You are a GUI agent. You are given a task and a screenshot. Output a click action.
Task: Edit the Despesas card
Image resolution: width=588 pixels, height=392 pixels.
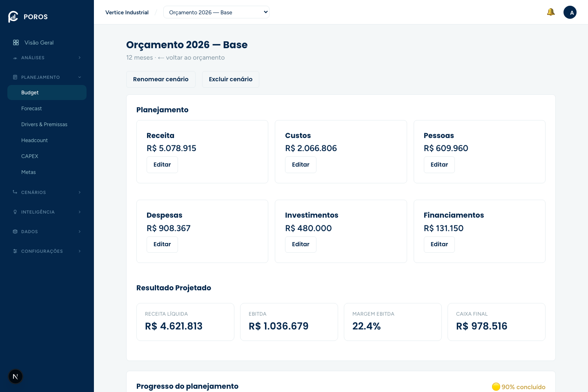click(162, 244)
